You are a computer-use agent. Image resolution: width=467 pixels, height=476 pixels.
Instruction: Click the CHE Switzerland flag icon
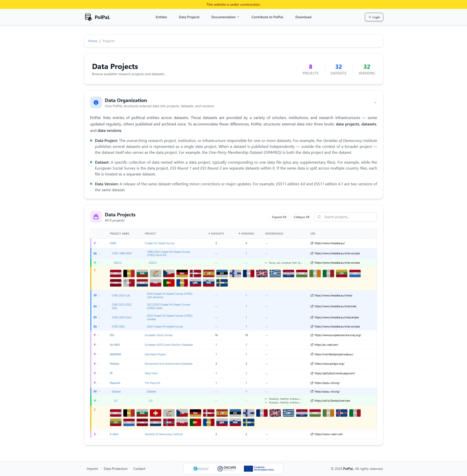pyautogui.click(x=155, y=413)
